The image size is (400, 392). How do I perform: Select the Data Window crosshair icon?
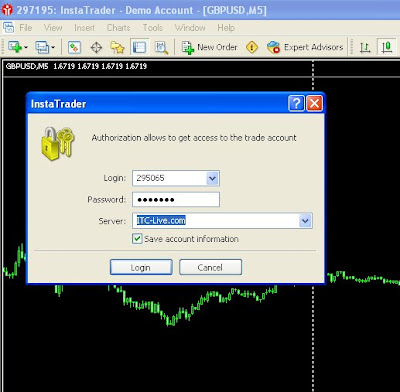96,47
